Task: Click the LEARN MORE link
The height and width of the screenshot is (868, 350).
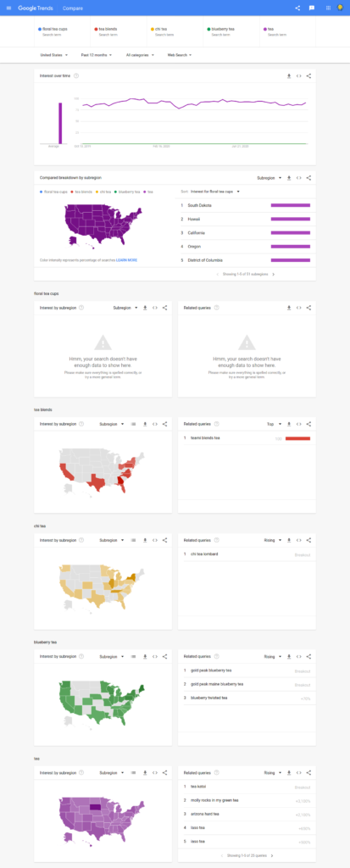Action: 127,259
